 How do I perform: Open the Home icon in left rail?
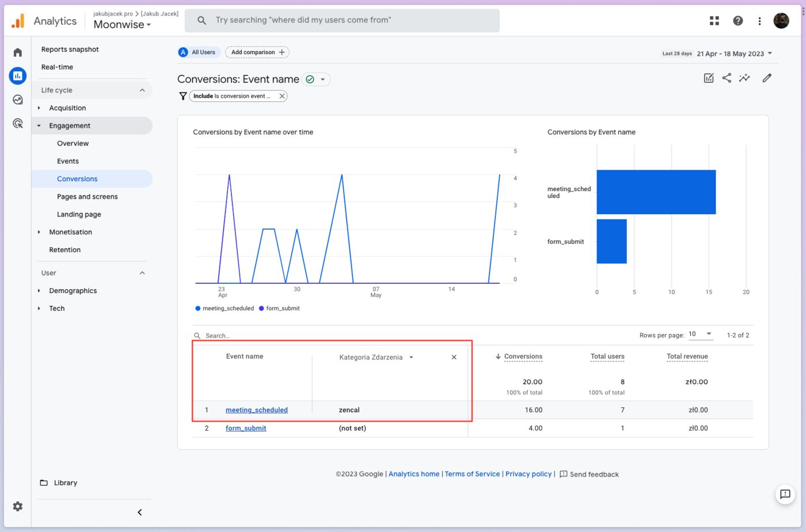point(18,52)
